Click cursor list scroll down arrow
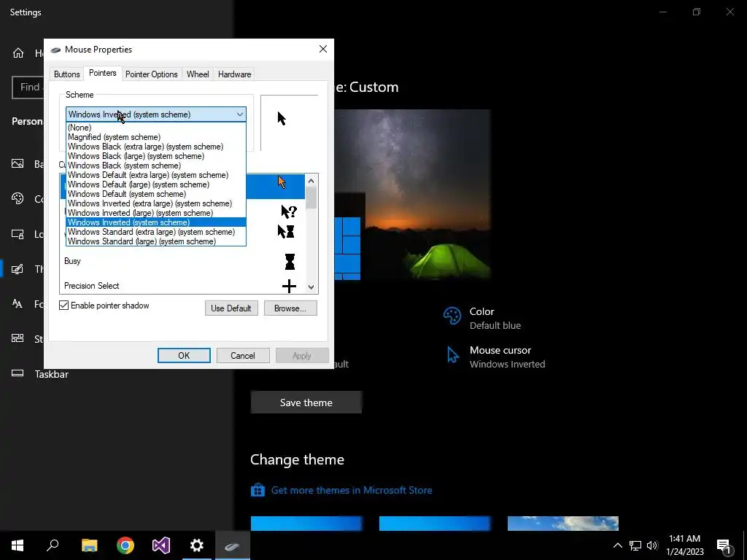 click(311, 287)
